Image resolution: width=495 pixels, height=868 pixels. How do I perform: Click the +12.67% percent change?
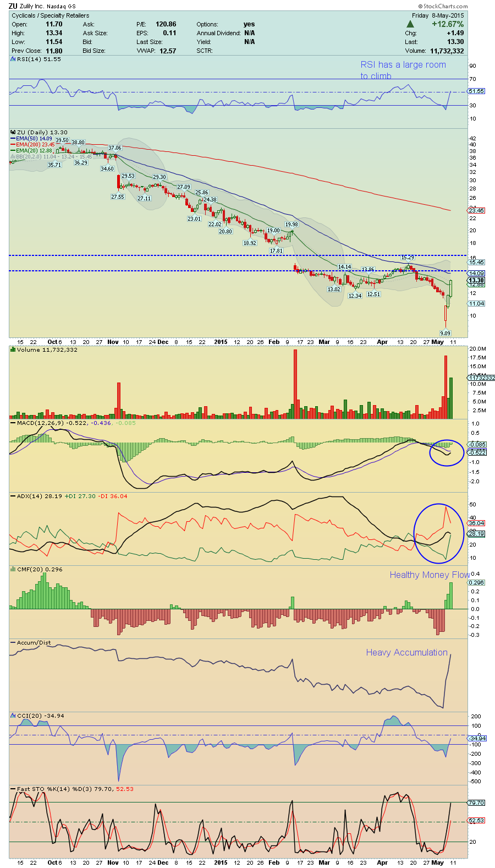448,24
